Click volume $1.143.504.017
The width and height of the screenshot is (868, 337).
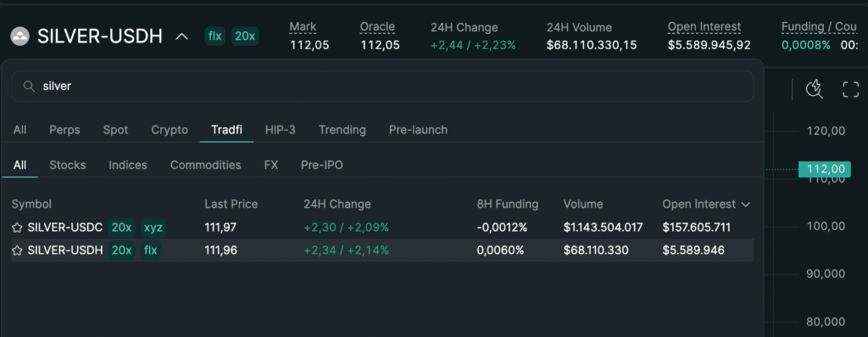pyautogui.click(x=604, y=227)
